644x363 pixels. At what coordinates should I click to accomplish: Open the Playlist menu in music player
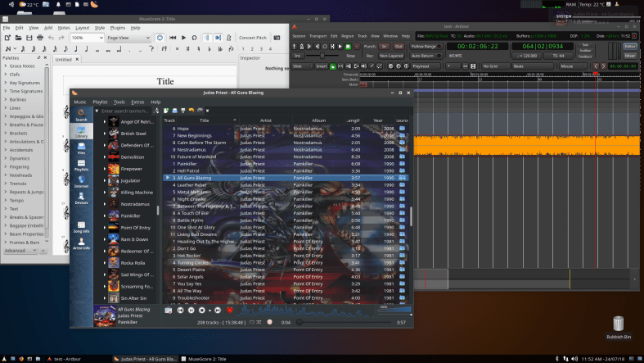point(100,102)
